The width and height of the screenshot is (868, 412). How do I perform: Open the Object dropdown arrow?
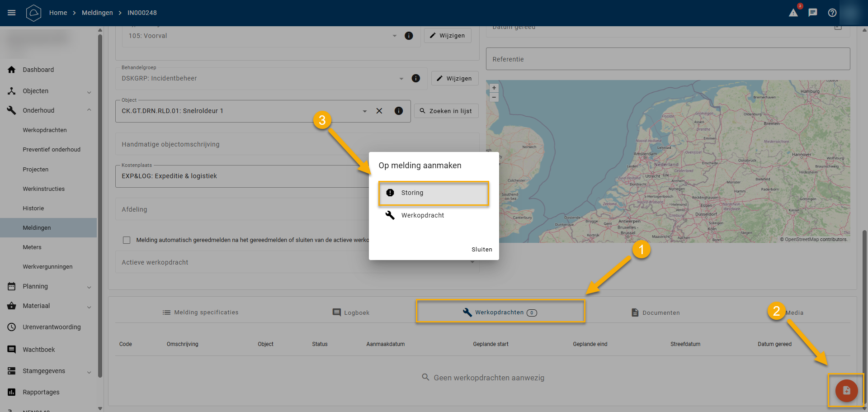365,111
